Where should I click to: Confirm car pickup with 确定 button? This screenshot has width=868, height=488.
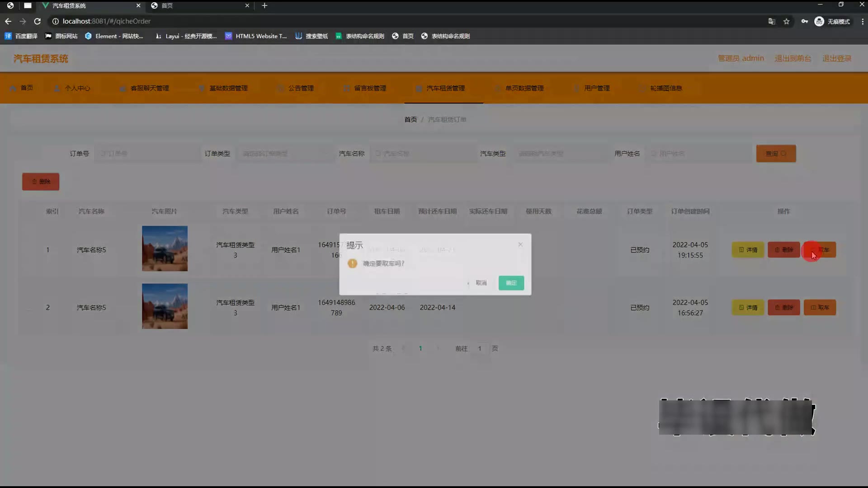tap(511, 283)
